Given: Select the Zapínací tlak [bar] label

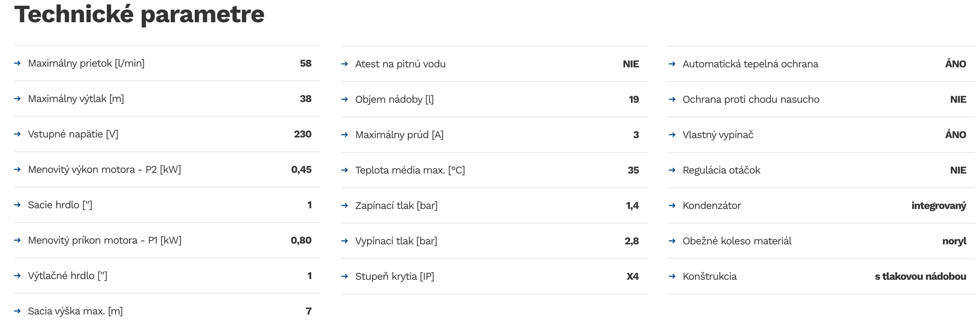Looking at the screenshot, I should (x=396, y=206).
